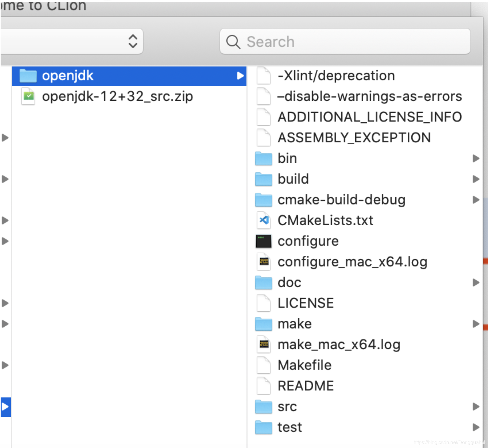
Task: Select the cmake-build-debug folder name
Action: [342, 200]
